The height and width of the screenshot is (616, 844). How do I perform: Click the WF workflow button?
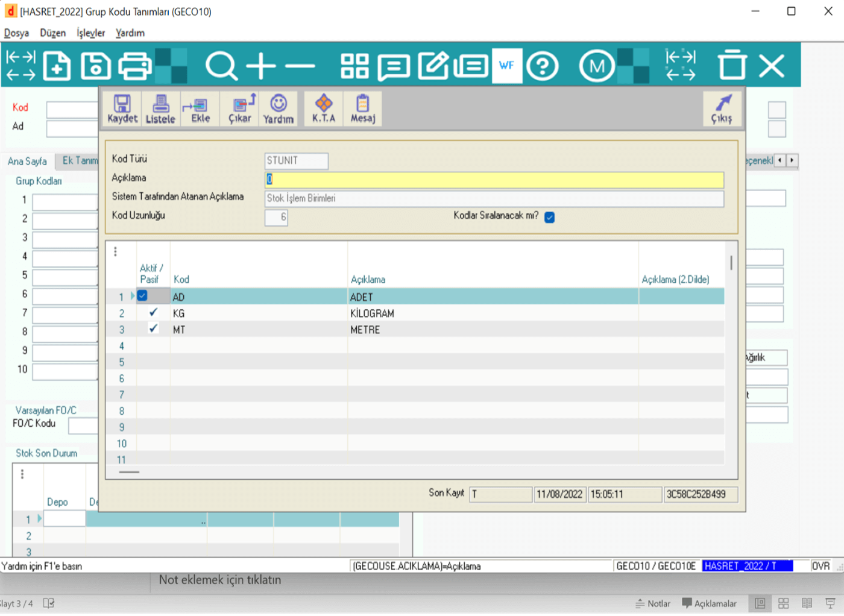coord(506,65)
